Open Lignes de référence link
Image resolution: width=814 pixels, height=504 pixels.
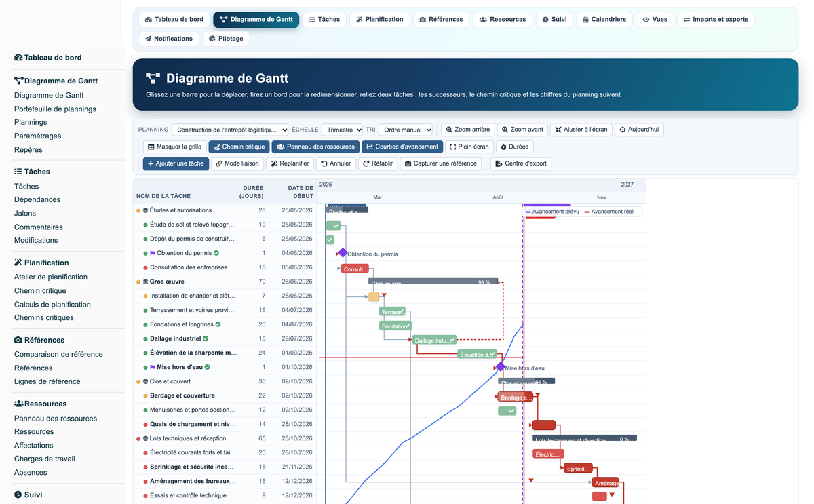47,381
